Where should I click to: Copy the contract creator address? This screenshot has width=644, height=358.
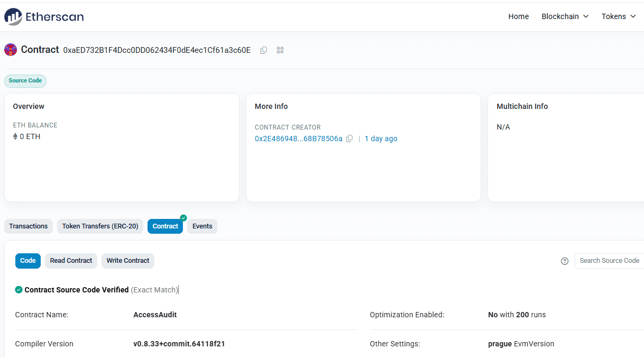[x=349, y=139]
